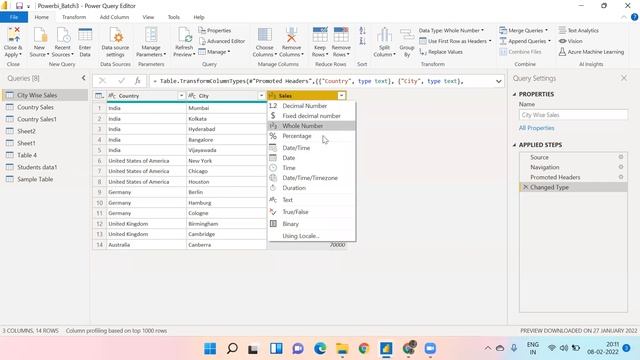This screenshot has height=360, width=640.
Task: Open Data source settings
Action: tap(116, 42)
